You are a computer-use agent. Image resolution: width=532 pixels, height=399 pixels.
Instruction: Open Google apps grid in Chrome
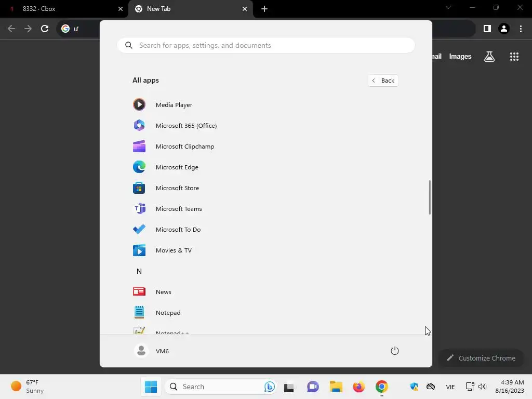coord(514,57)
